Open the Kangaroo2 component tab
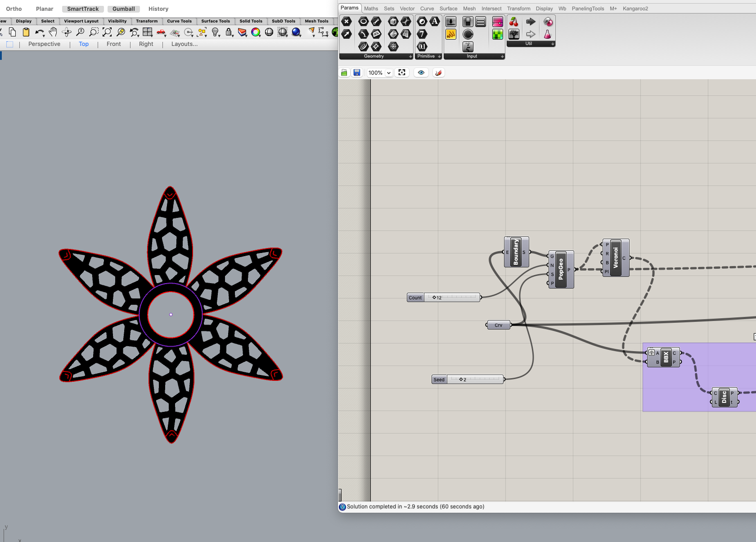Screen dimensions: 756x542 (x=635, y=9)
